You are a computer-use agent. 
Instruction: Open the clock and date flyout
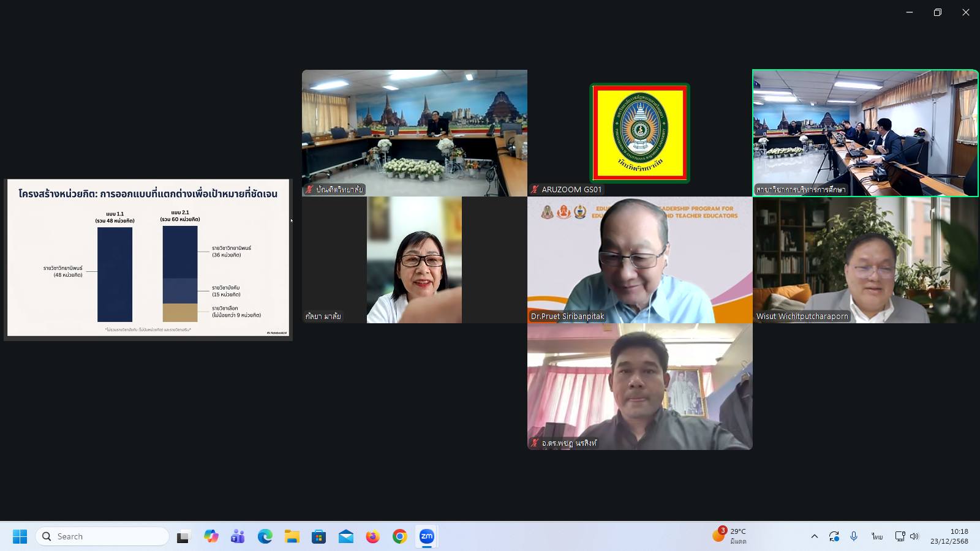[x=949, y=536]
